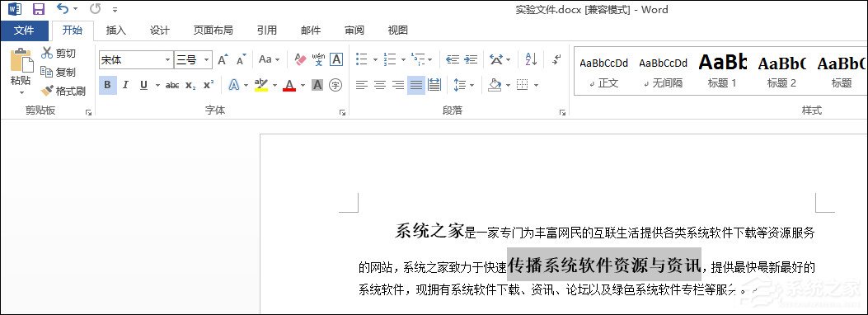Click highlighted text 传播系统软件资源与资讯

604,266
